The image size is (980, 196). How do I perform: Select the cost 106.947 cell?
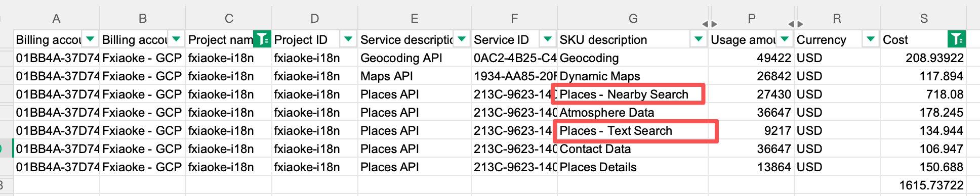pos(923,149)
